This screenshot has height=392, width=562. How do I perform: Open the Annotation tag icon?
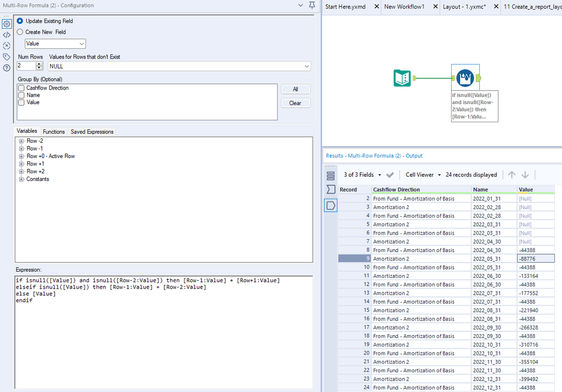point(7,57)
